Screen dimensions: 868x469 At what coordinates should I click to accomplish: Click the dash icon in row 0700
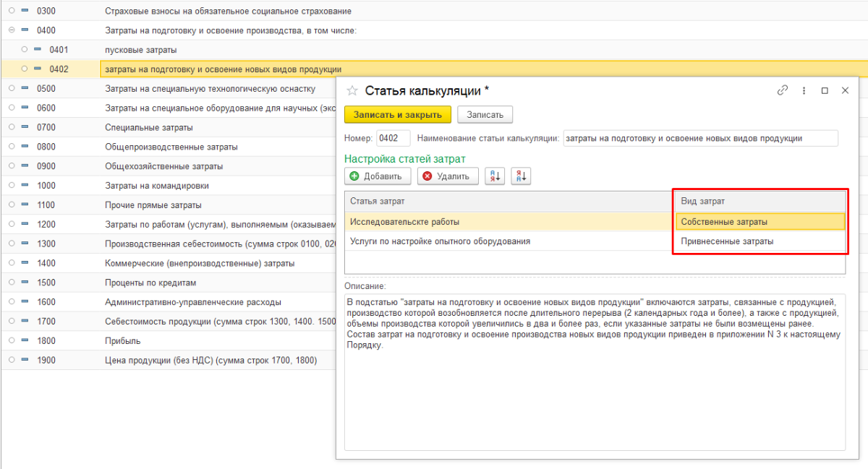(25, 127)
